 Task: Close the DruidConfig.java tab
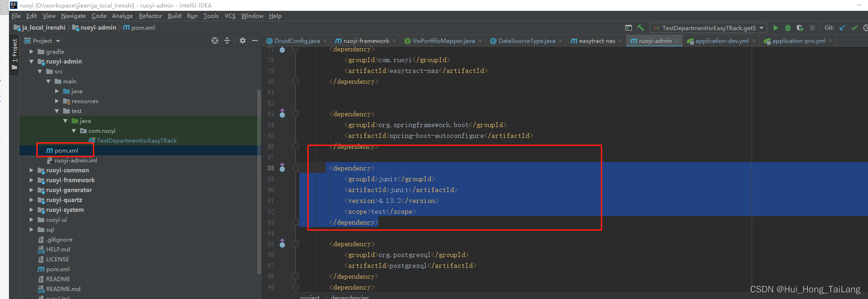click(325, 41)
